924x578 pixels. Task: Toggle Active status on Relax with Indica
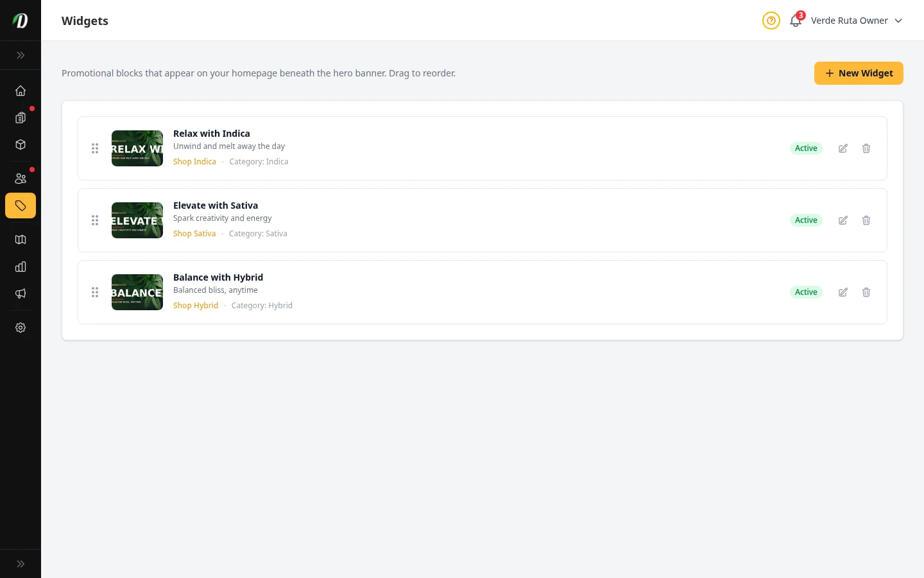click(806, 148)
